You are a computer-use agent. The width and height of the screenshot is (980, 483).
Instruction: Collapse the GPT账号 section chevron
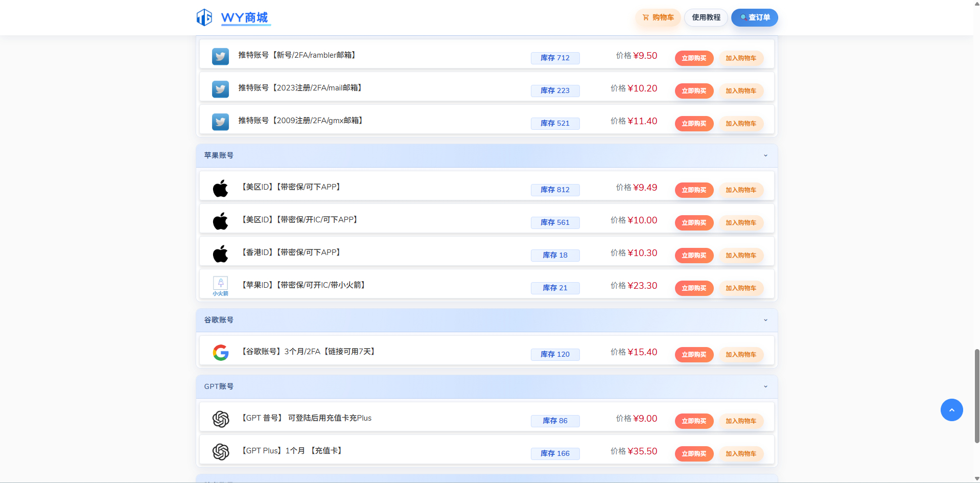765,387
